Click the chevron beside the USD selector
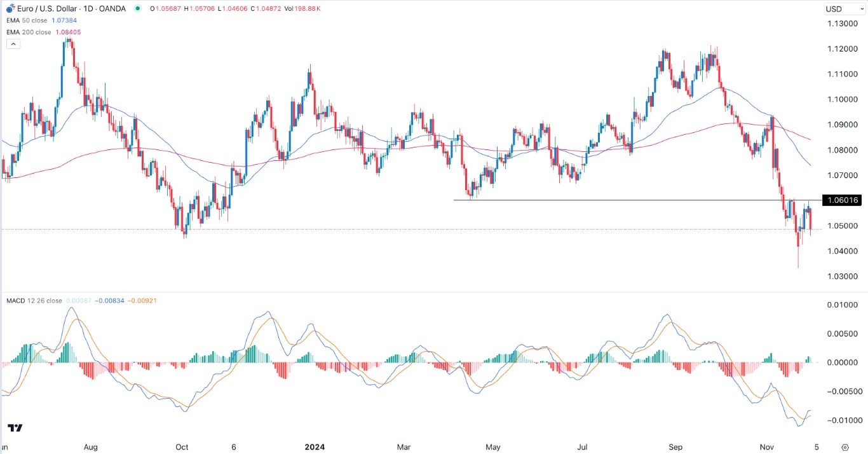Image resolution: width=868 pixels, height=454 pixels. 862,9
